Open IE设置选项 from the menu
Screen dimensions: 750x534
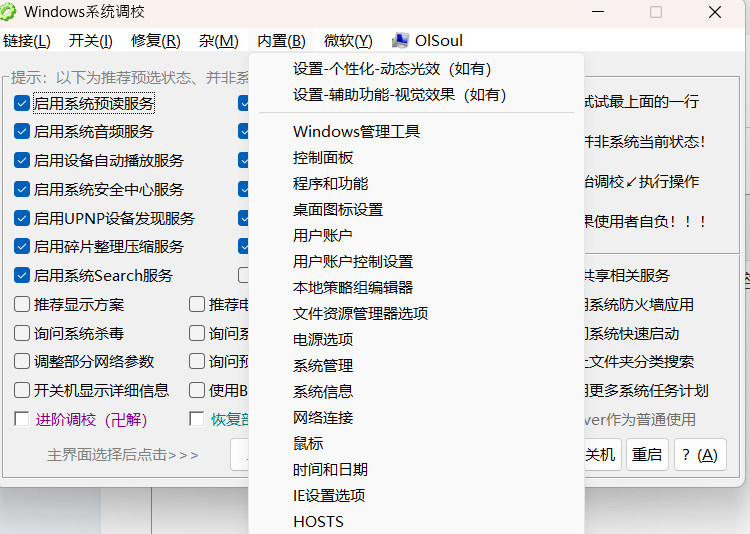click(x=416, y=495)
